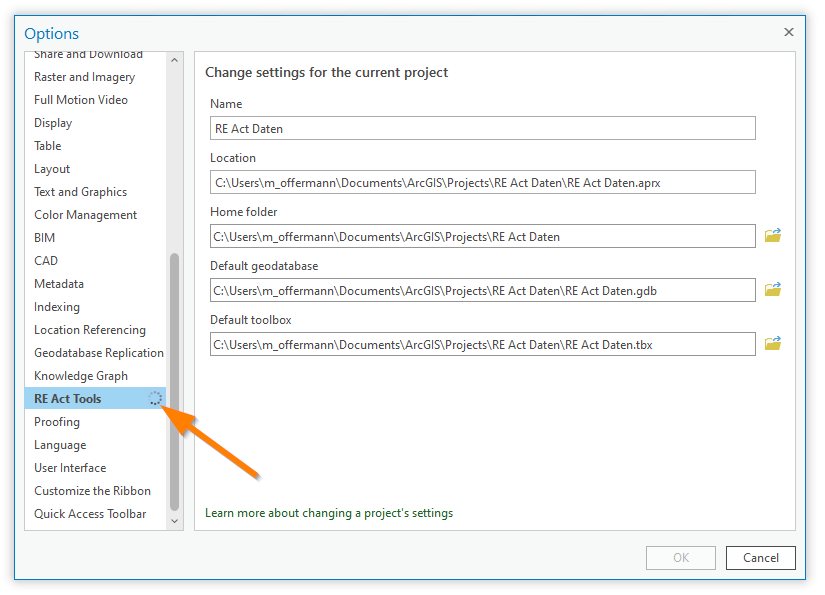Screen dimensions: 825x595
Task: Open Learn more about changing project settings
Action: pyautogui.click(x=329, y=513)
